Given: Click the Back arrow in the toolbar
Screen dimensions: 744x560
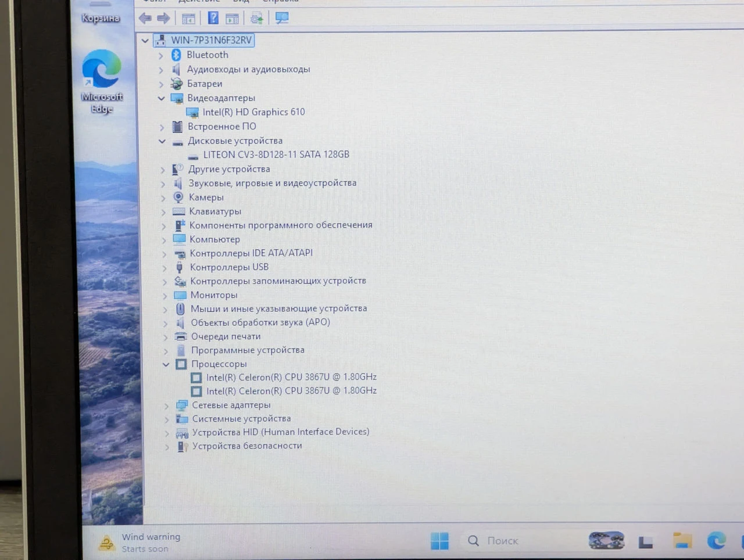Looking at the screenshot, I should (145, 19).
